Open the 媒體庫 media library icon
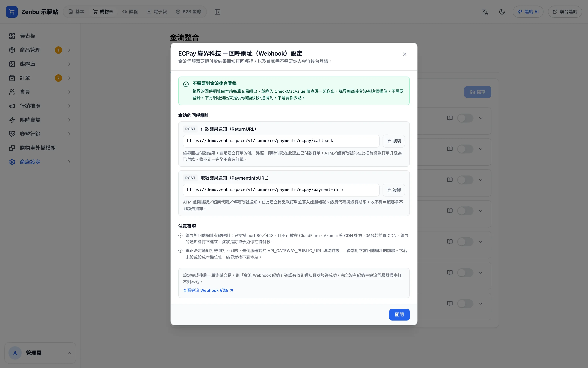The image size is (588, 368). click(12, 64)
